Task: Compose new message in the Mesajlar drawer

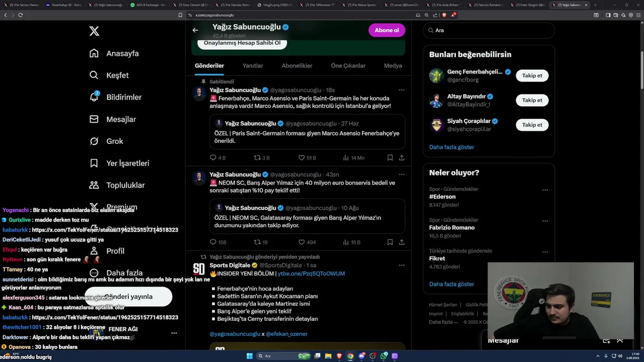Action: tap(606, 340)
